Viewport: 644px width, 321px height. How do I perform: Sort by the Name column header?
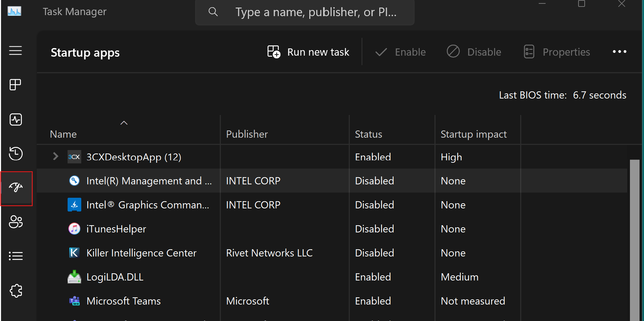(63, 134)
